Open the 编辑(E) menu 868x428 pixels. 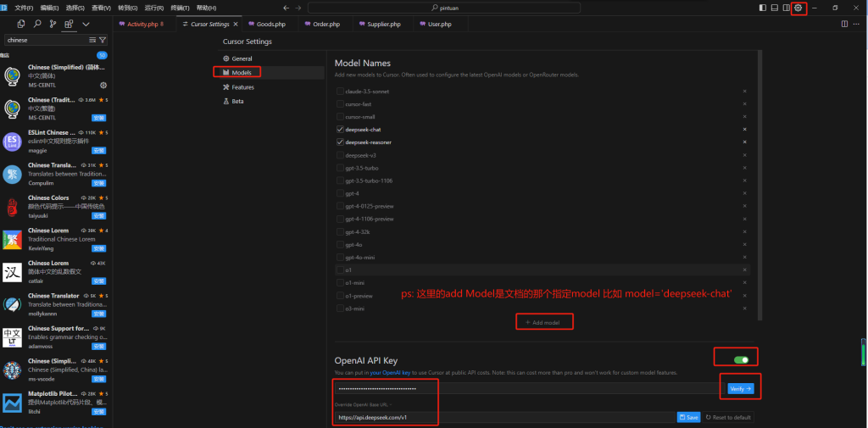[50, 8]
